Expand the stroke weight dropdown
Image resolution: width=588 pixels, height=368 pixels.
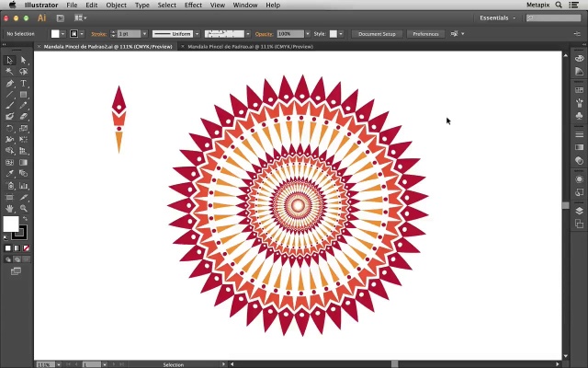tap(144, 34)
